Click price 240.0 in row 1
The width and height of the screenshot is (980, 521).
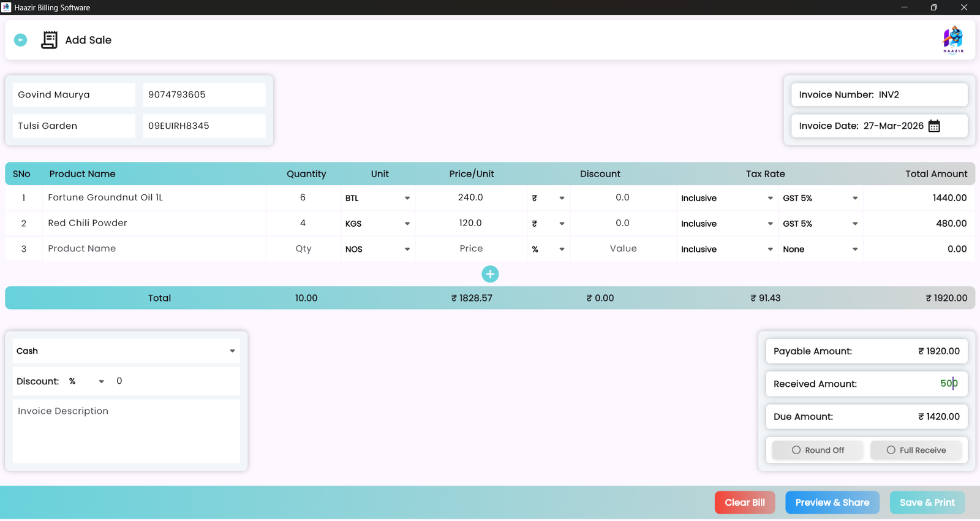(470, 197)
